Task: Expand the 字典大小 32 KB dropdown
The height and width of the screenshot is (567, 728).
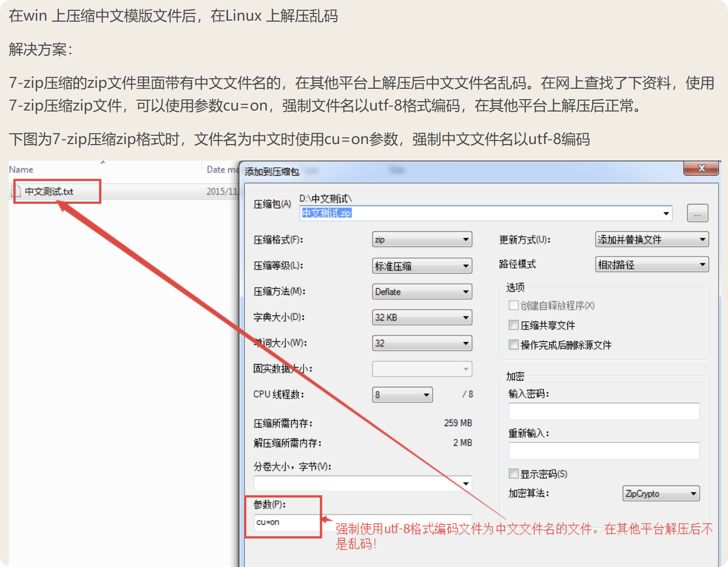Action: coord(422,318)
